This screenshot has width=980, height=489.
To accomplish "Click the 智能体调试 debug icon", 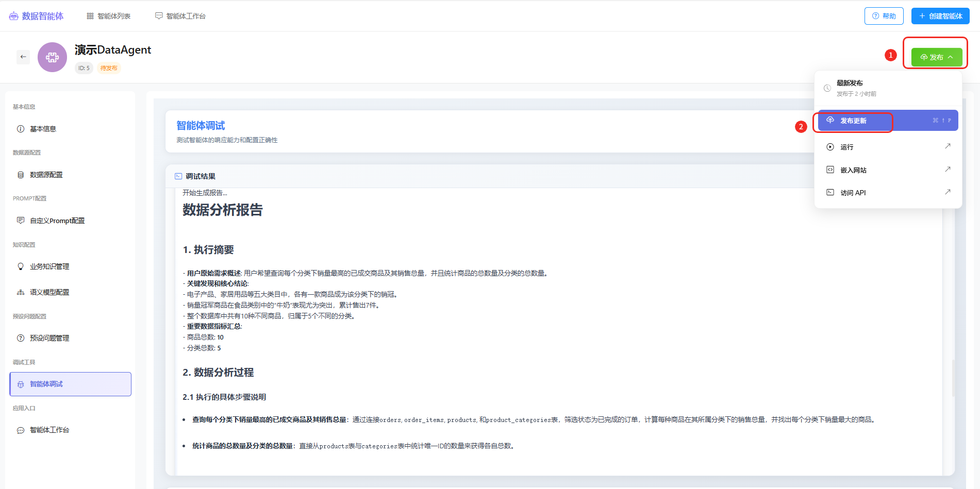I will 21,384.
